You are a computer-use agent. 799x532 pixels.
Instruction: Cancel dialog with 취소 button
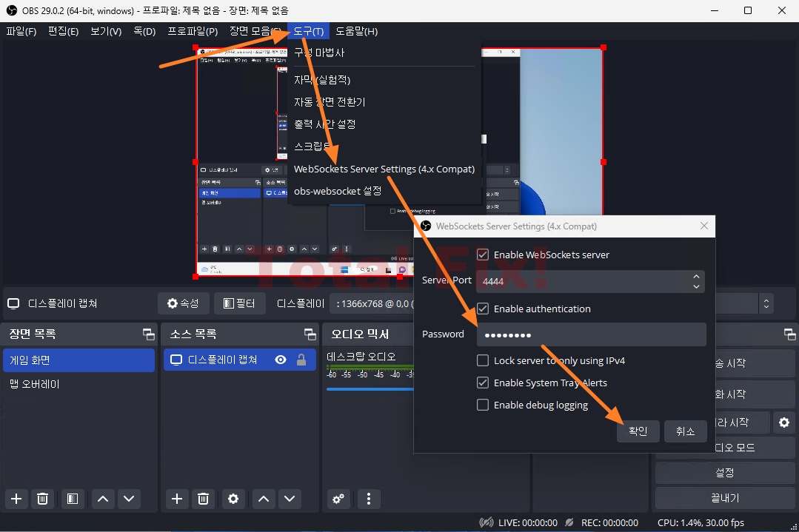[x=686, y=431]
